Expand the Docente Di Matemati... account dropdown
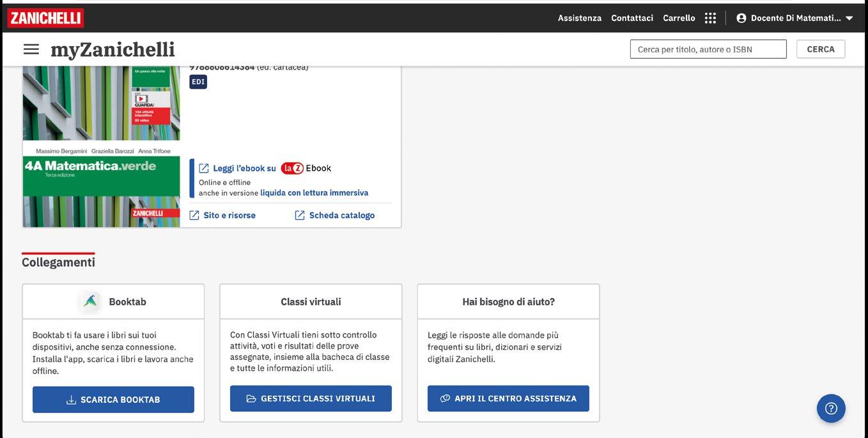This screenshot has height=438, width=868. tap(849, 18)
